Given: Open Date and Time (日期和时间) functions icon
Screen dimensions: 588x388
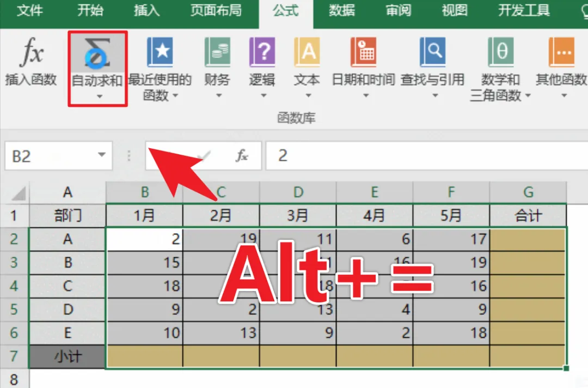Looking at the screenshot, I should [363, 52].
